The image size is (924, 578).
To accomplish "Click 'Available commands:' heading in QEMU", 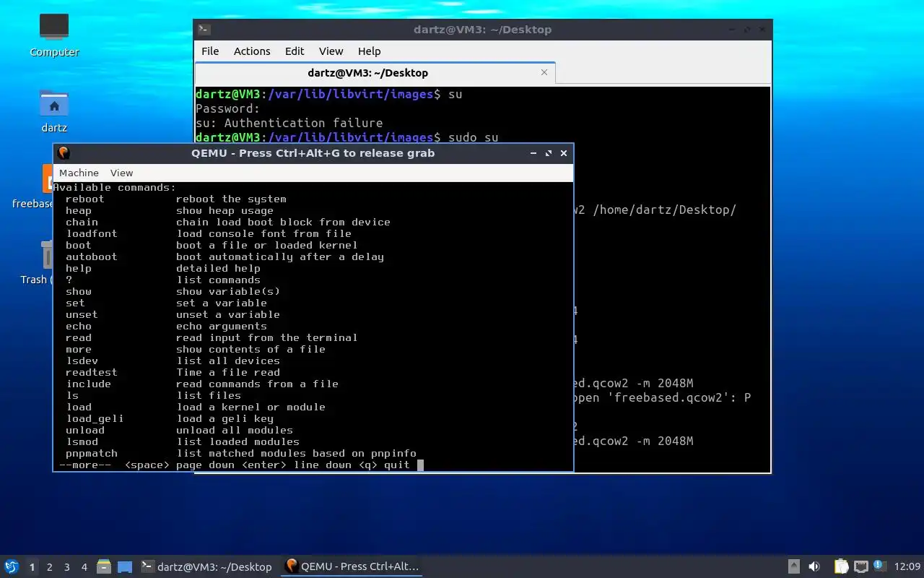I will 114,188.
